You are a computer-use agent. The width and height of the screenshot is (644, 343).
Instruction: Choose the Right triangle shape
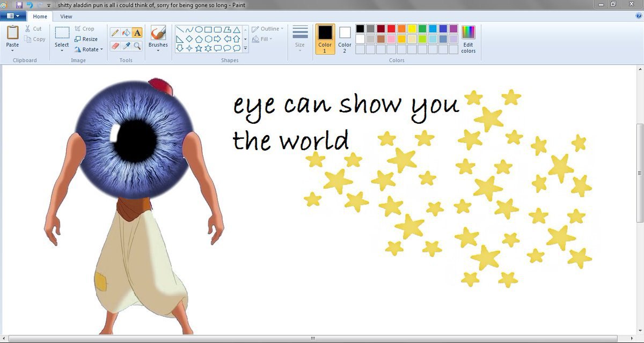tap(180, 39)
